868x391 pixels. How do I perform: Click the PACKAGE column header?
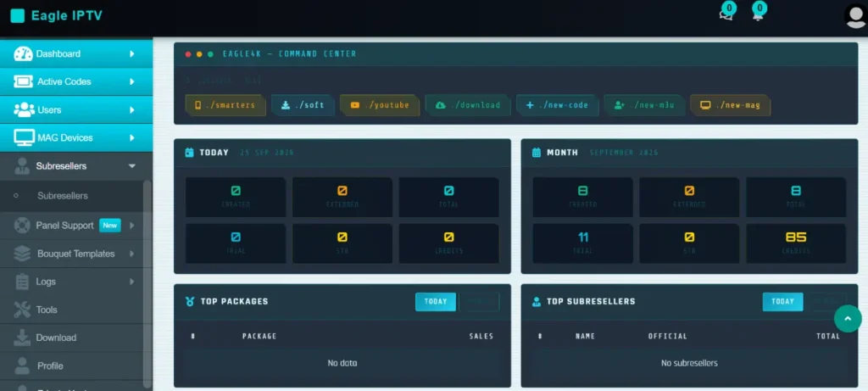[x=259, y=336]
